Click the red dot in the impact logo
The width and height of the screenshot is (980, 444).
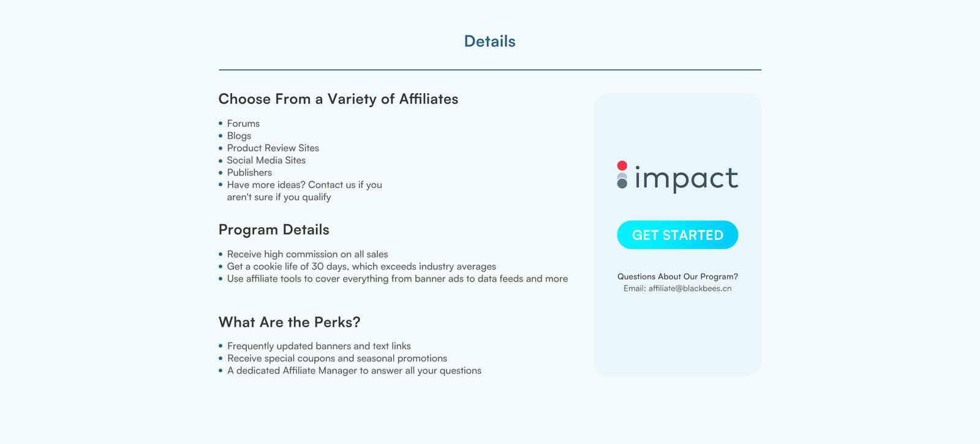(x=622, y=165)
